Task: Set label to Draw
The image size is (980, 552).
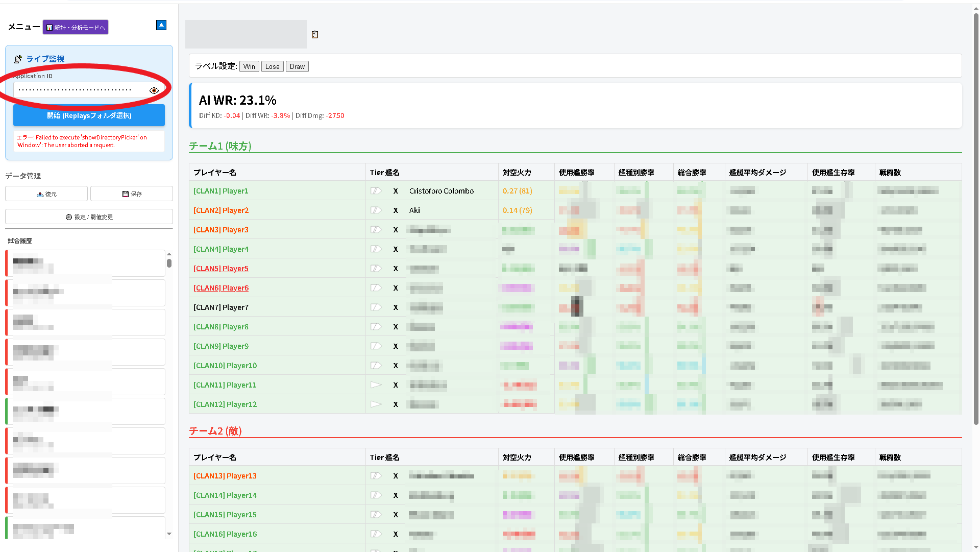Action: pos(297,66)
